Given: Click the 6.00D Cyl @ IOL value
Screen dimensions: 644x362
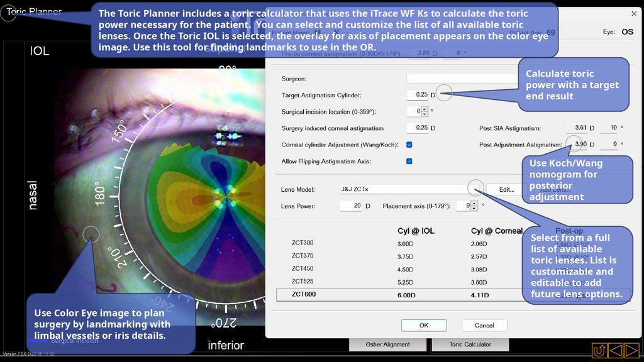Looking at the screenshot, I should 406,295.
